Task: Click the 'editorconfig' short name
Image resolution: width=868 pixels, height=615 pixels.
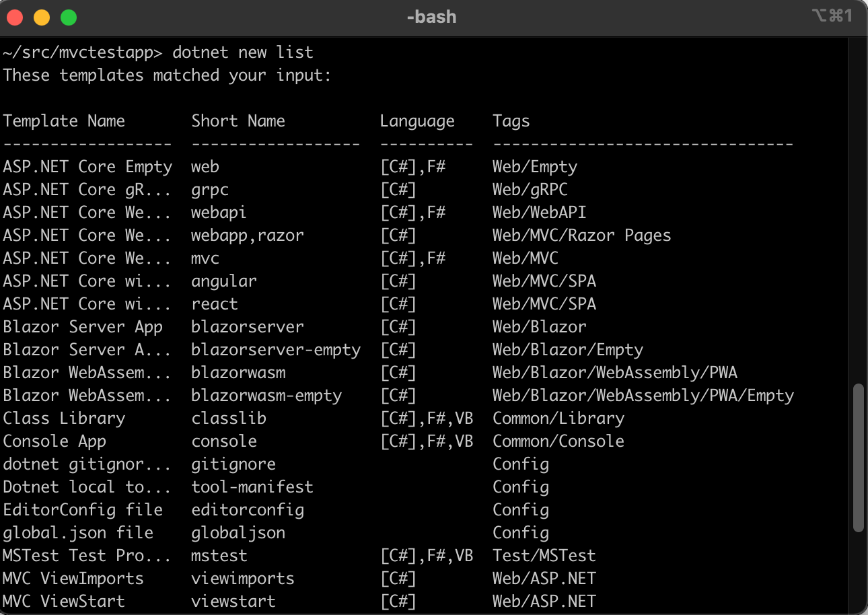Action: tap(248, 510)
